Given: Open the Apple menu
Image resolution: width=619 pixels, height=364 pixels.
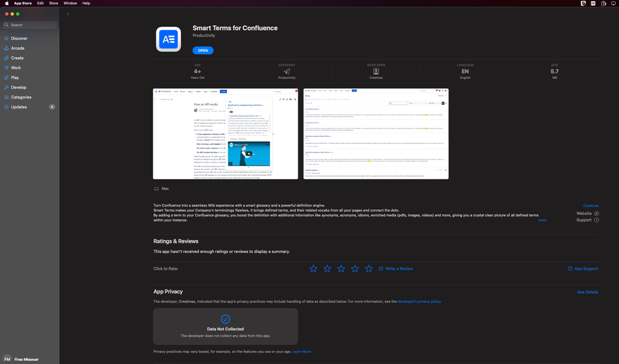Looking at the screenshot, I should (x=7, y=3).
